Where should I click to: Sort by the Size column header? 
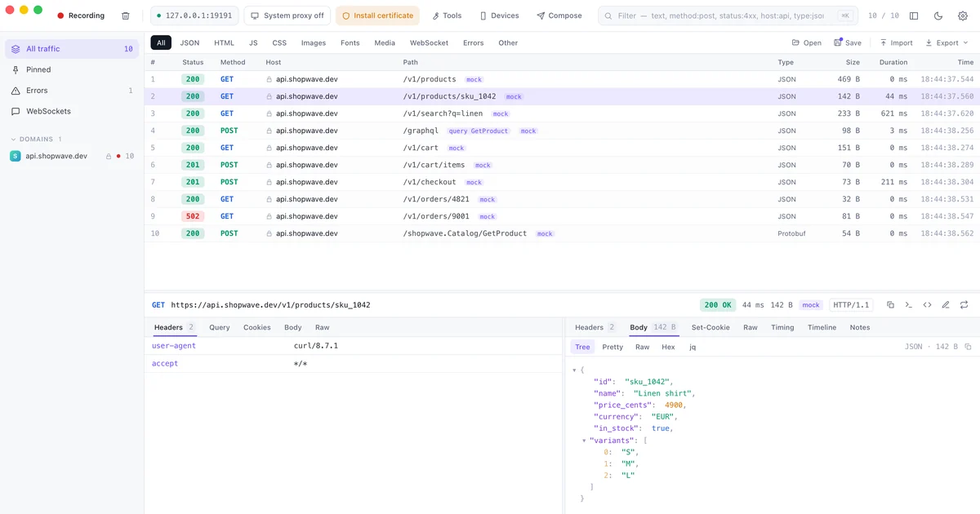tap(852, 62)
